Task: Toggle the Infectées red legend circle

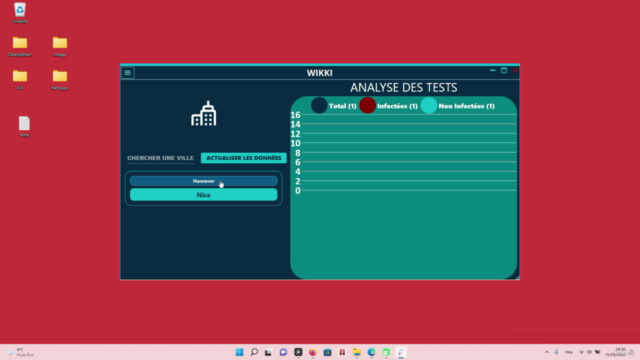Action: 368,105
